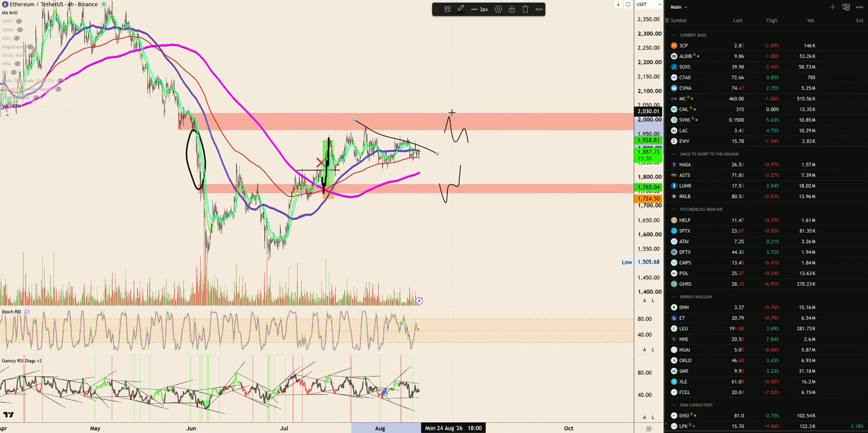Screen dimensions: 868x433
Task: Toggle log scale L on main price pane
Action: [653, 301]
